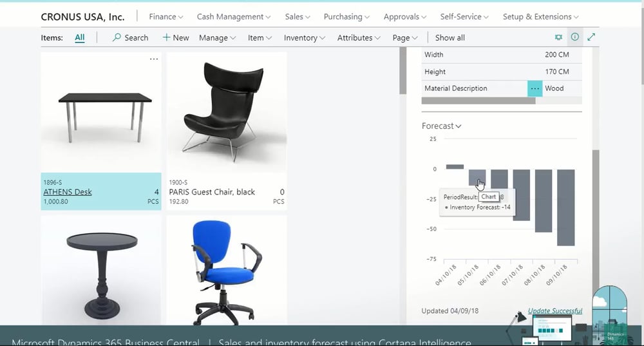The height and width of the screenshot is (346, 644).
Task: Click the Updated 04/09/18 text
Action: pos(450,311)
